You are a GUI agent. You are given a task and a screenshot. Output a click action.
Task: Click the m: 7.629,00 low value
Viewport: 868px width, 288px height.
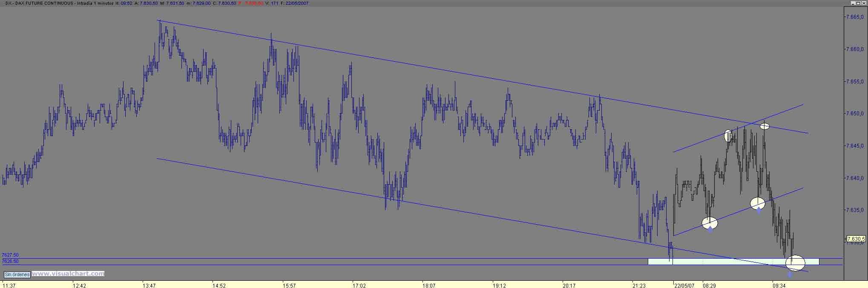tap(198, 3)
